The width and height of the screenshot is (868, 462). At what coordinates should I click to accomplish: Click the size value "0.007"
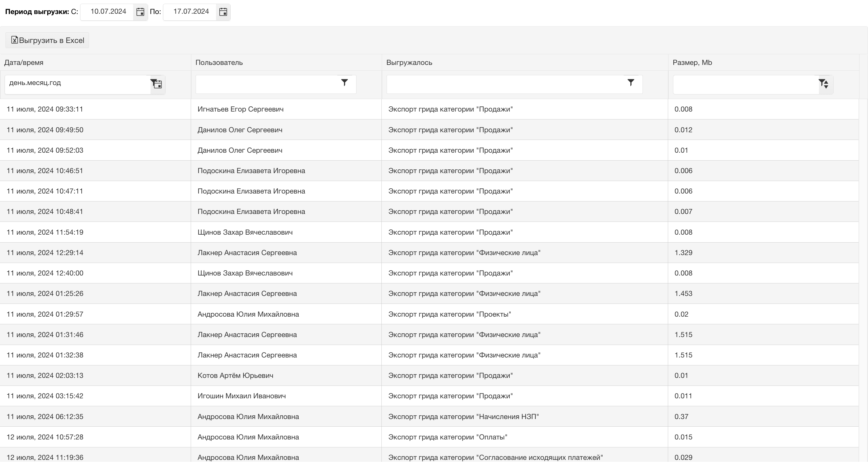[683, 211]
